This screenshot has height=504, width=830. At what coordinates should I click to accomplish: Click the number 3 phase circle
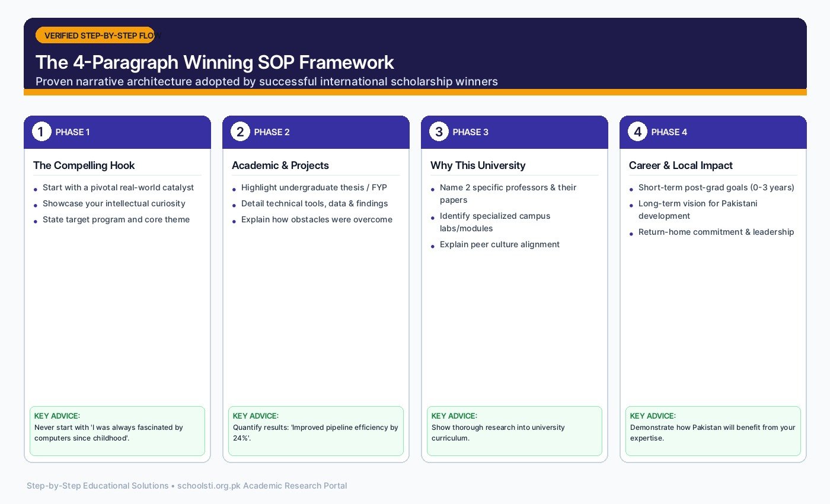pos(439,132)
